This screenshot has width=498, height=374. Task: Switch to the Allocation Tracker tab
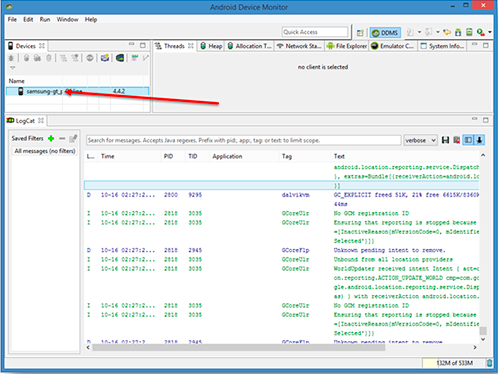249,46
